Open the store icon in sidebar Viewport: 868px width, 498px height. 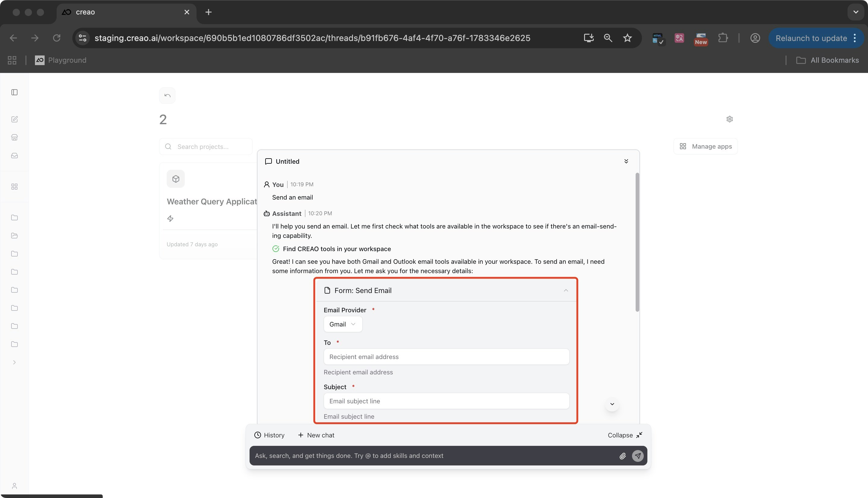pos(14,137)
